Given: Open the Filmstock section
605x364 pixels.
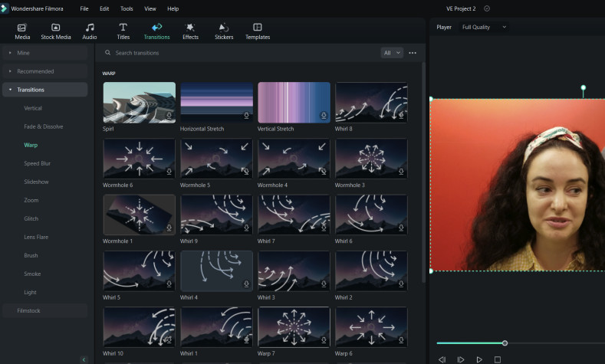Looking at the screenshot, I should [x=44, y=310].
